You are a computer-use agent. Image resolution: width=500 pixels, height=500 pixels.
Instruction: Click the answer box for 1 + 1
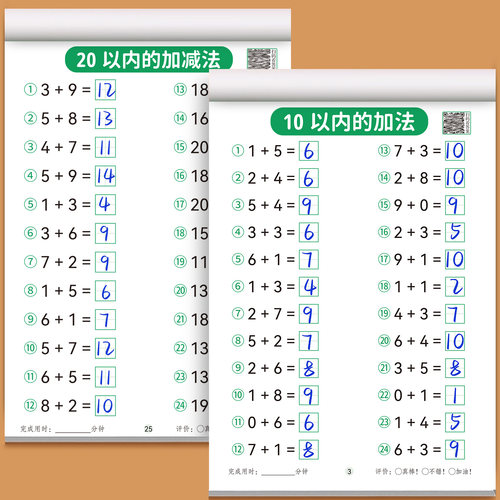455,287
